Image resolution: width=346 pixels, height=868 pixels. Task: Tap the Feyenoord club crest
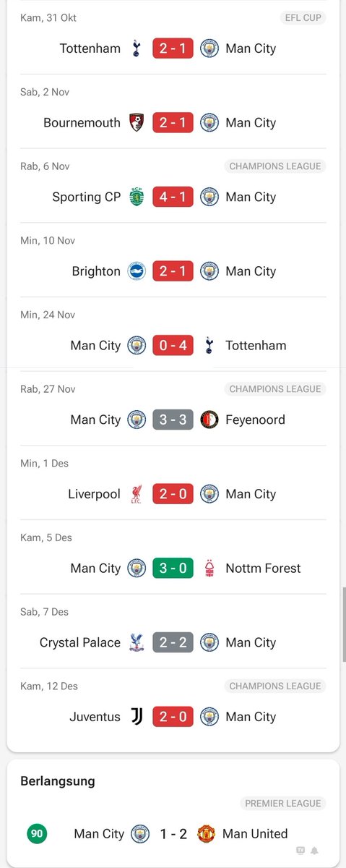coord(209,420)
